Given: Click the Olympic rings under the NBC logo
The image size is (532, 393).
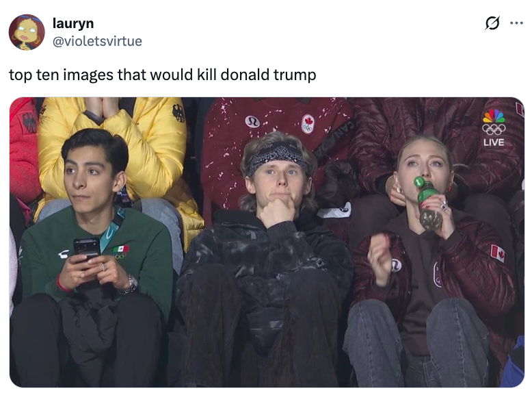Looking at the screenshot, I should [x=494, y=129].
